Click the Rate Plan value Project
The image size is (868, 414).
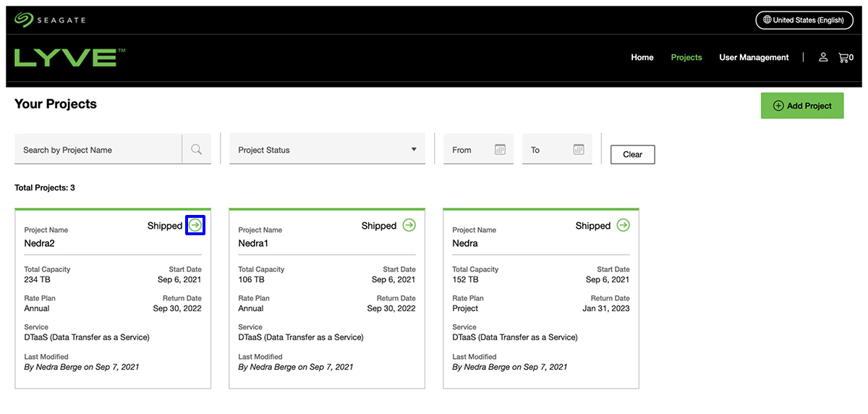coord(465,308)
